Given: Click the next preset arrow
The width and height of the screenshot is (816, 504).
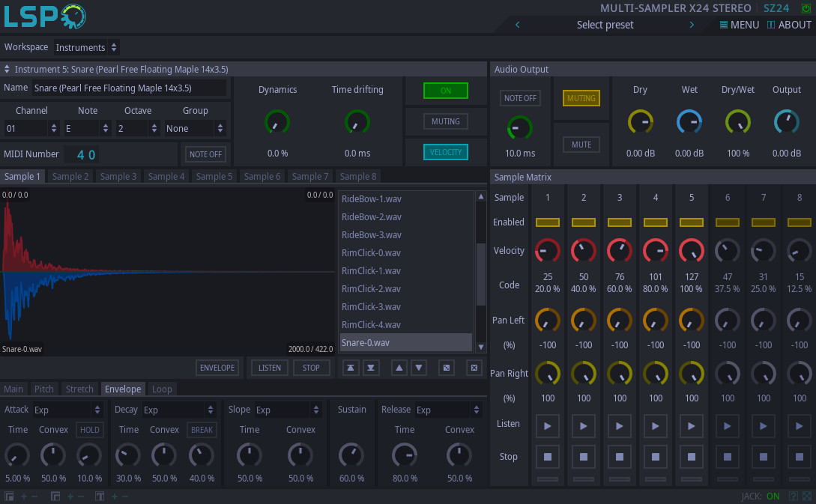Looking at the screenshot, I should tap(692, 25).
